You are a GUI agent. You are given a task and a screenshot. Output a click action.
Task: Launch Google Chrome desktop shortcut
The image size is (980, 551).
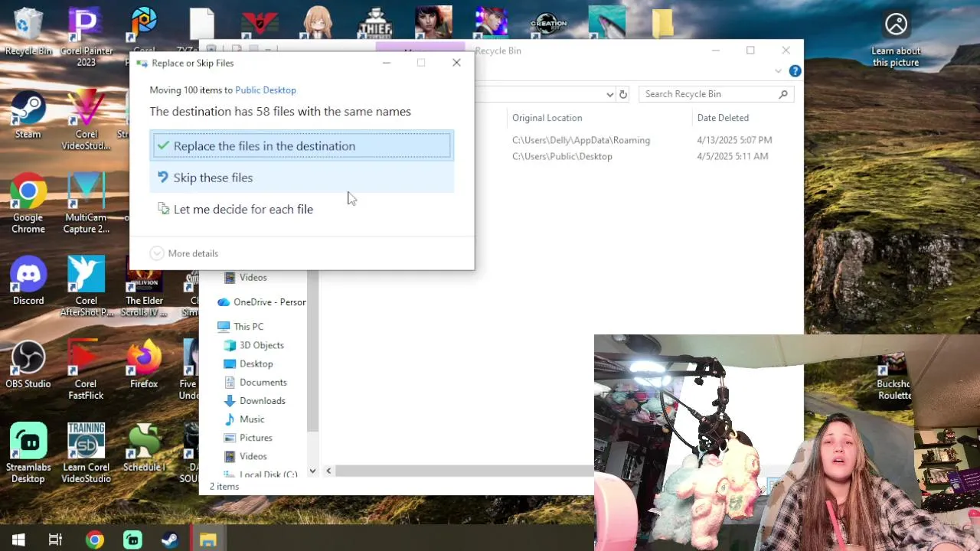coord(28,204)
